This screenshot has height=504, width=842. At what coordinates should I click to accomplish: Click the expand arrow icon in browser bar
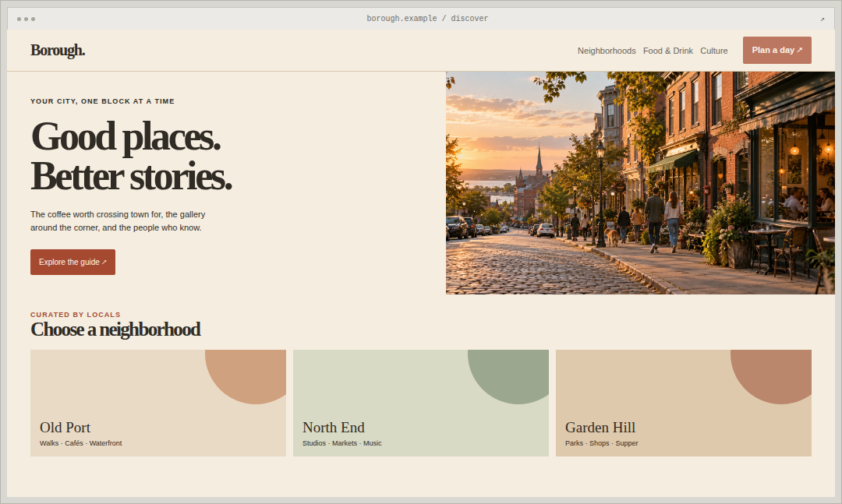click(x=823, y=19)
